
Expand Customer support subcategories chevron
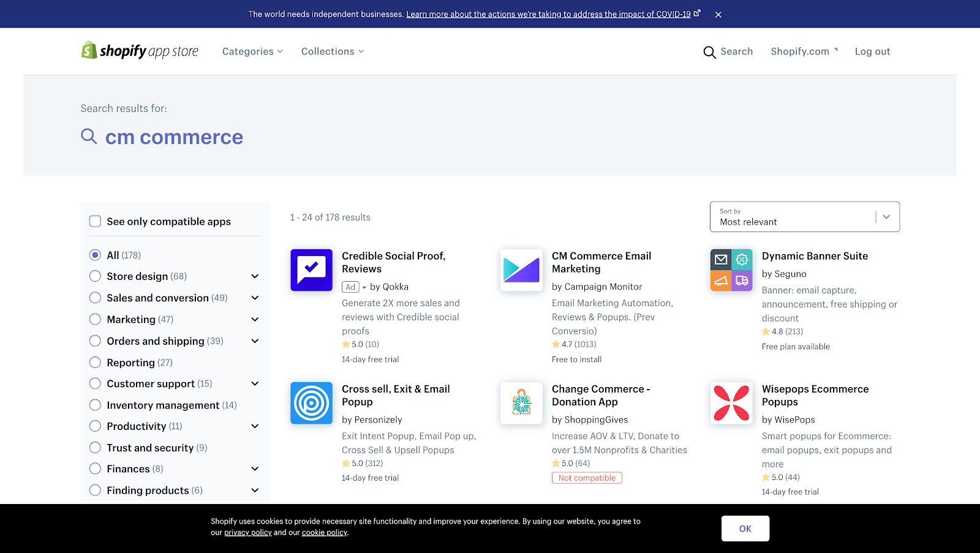(255, 383)
